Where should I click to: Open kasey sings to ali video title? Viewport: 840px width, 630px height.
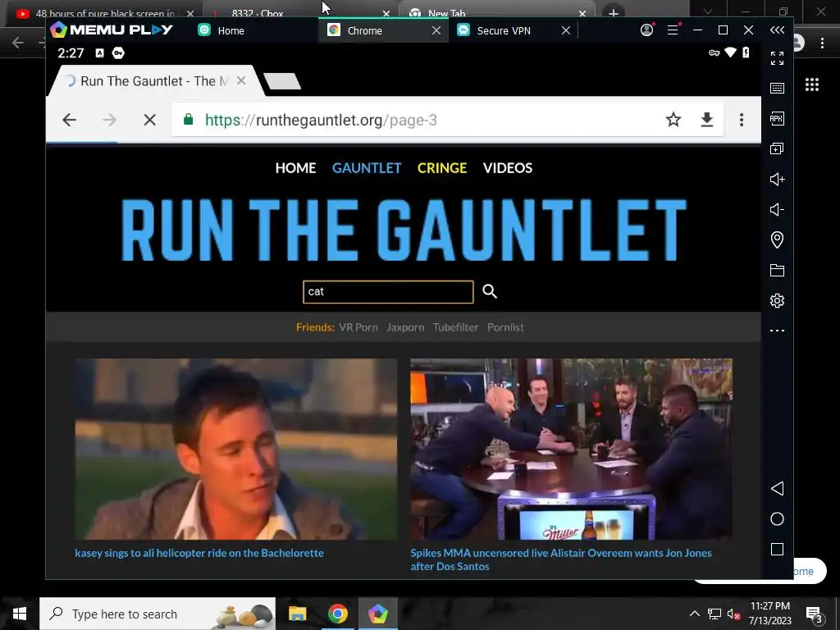point(199,553)
